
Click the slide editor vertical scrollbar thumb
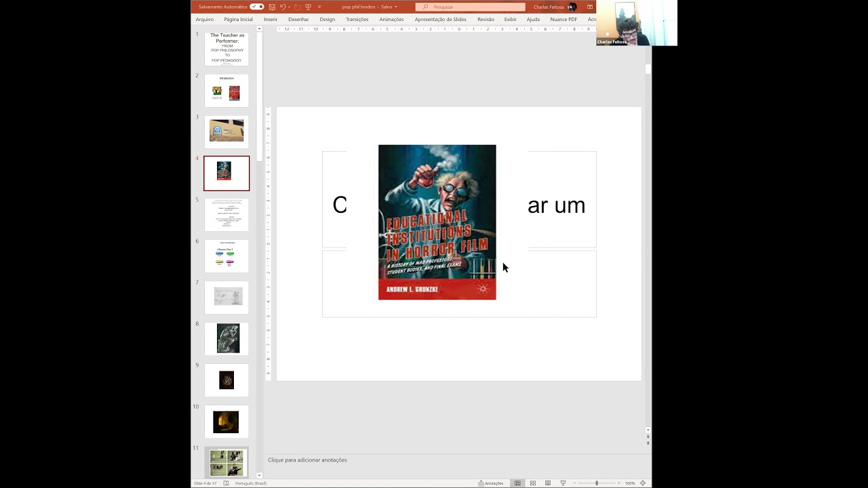pos(648,69)
